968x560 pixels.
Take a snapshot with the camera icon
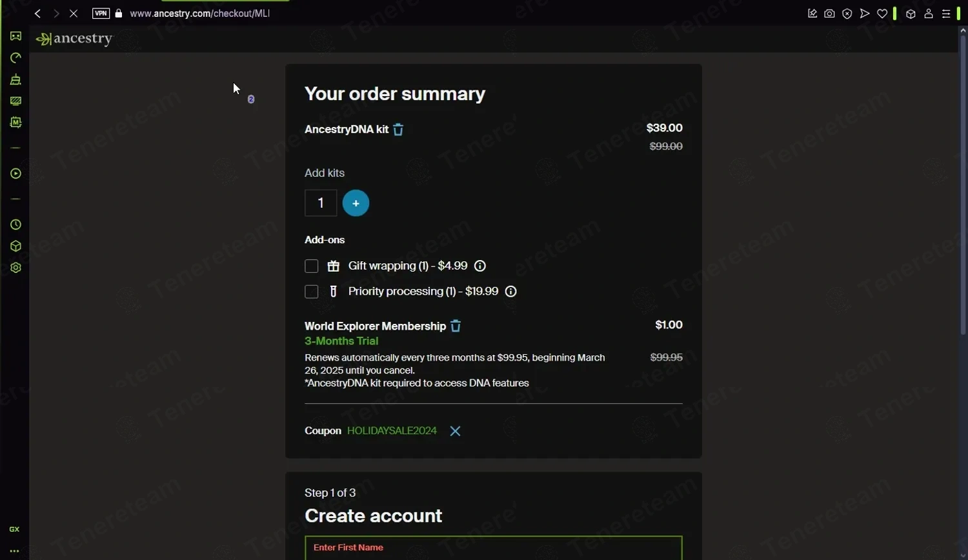[829, 14]
